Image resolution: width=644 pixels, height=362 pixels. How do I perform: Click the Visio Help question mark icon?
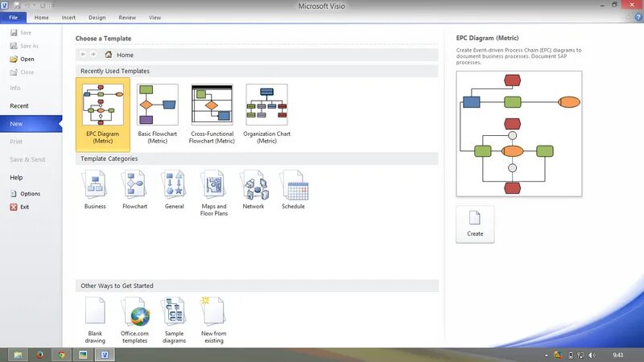pos(638,17)
